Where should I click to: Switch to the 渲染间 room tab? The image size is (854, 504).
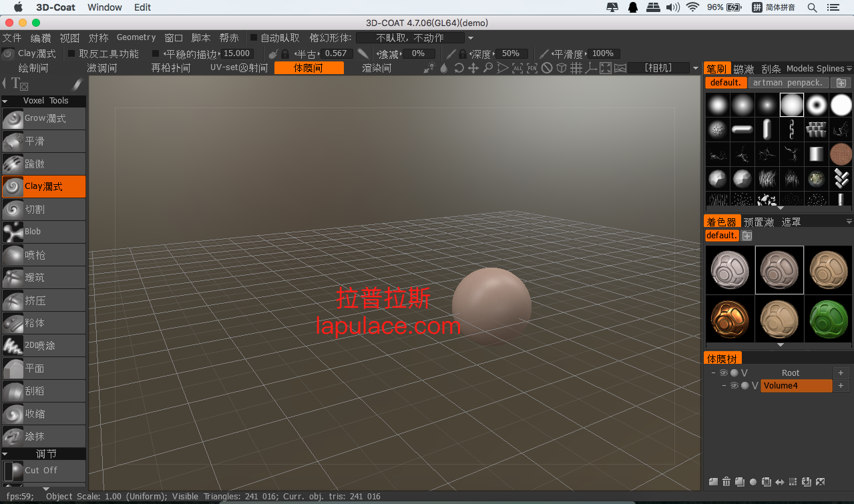tap(377, 68)
